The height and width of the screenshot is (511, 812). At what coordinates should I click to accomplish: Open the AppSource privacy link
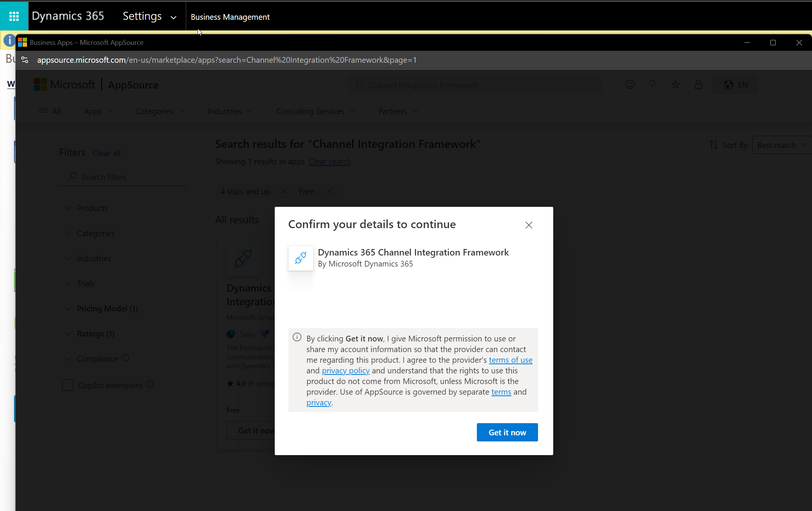319,403
